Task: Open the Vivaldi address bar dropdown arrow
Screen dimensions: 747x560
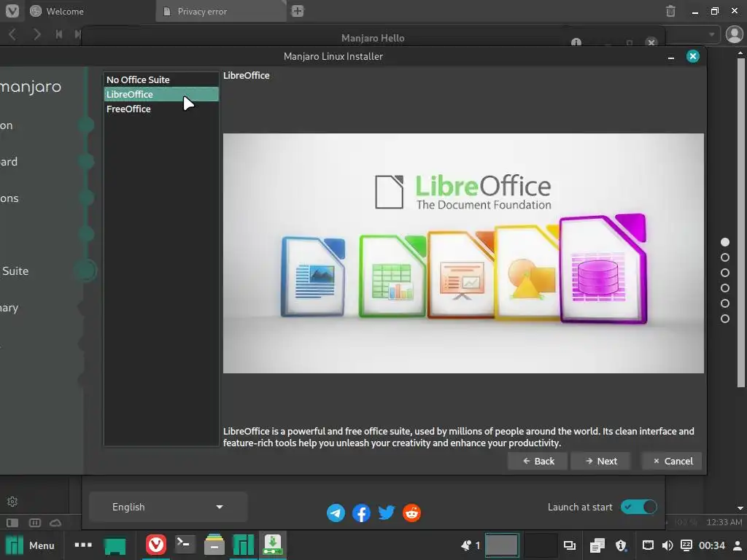Action: [x=711, y=34]
